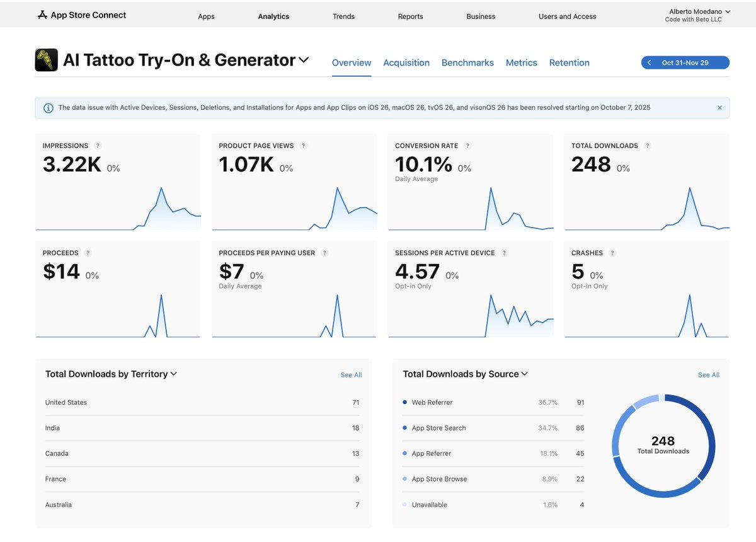
Task: Click the App Store Browse source row
Action: (493, 479)
